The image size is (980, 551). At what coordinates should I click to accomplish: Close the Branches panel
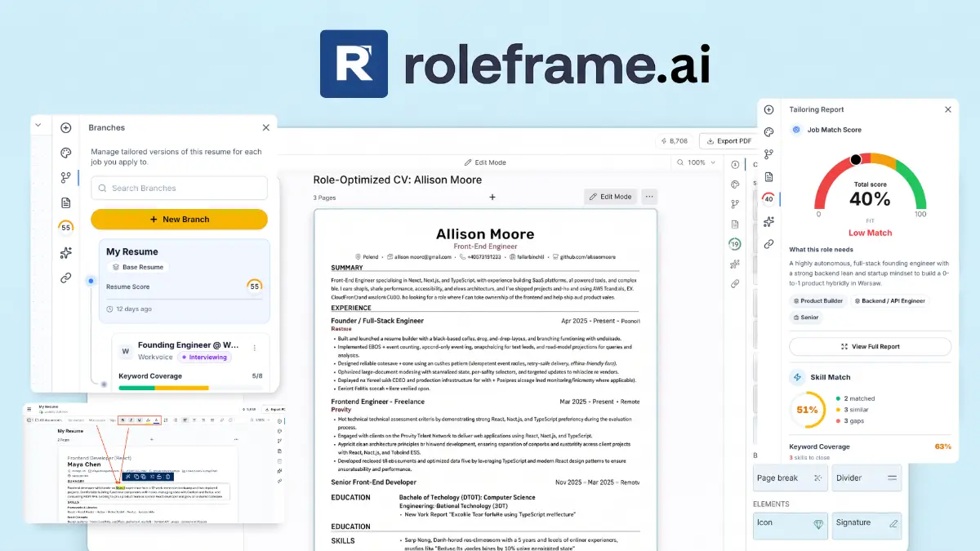(265, 127)
